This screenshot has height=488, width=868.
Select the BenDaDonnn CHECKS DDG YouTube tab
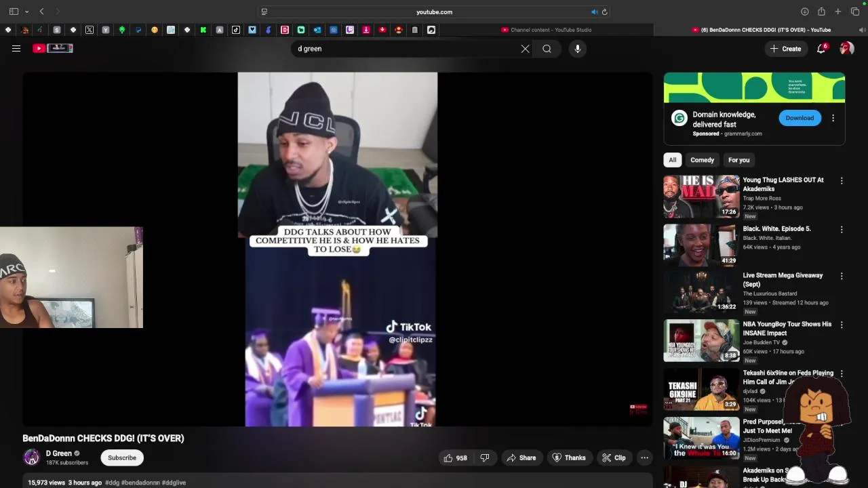762,30
